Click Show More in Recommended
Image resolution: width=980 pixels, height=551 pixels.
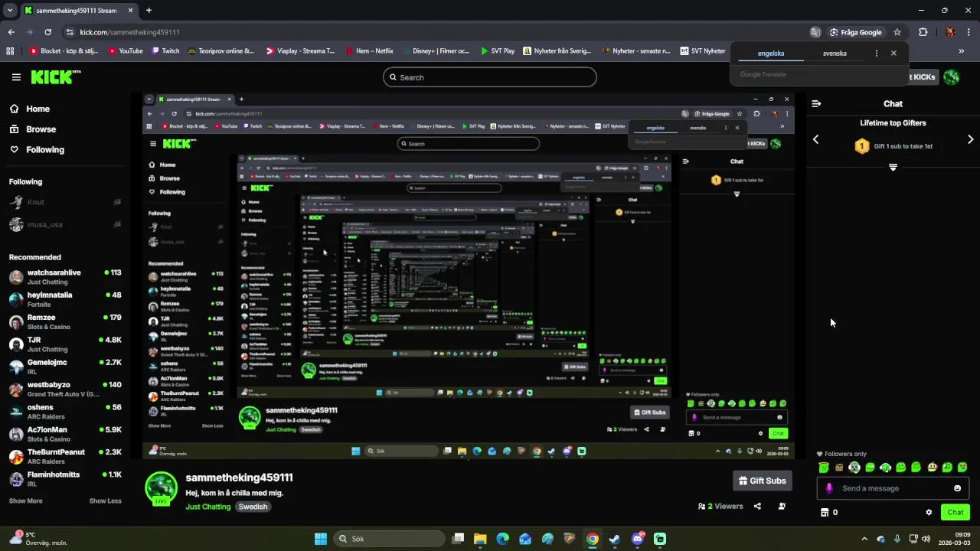pos(25,500)
